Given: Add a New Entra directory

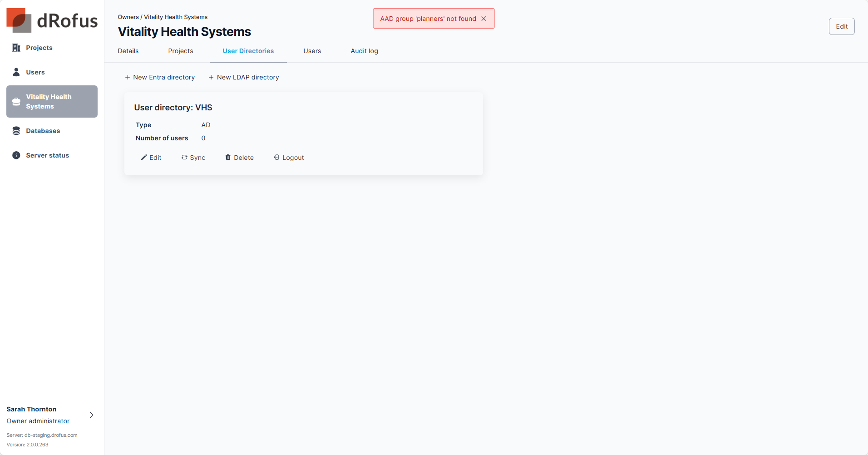Looking at the screenshot, I should click(160, 77).
